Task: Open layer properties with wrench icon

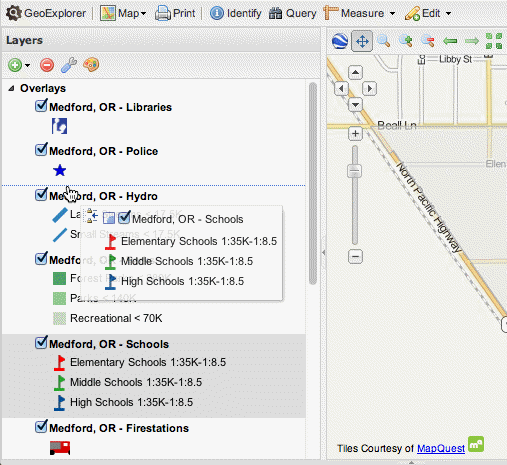Action: 69,65
